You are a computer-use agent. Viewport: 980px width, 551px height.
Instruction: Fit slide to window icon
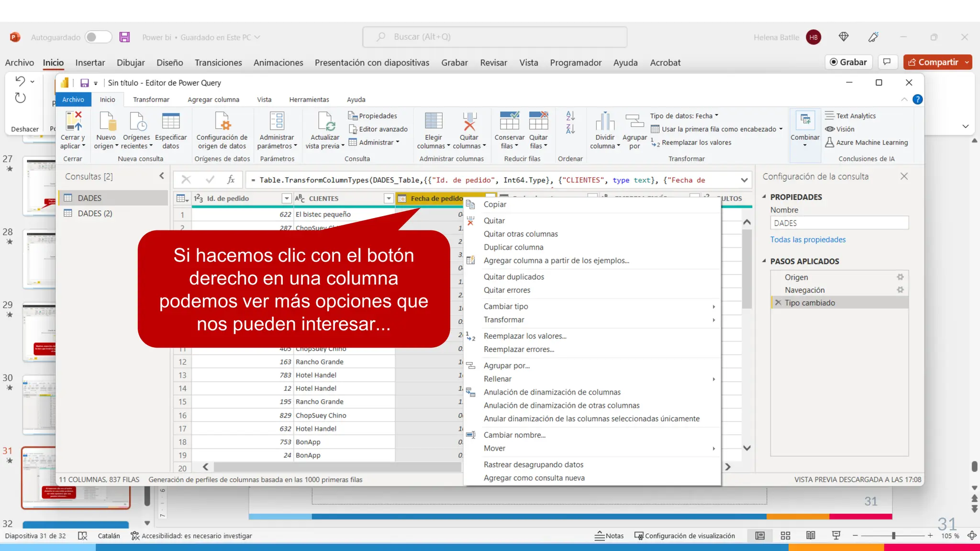[x=972, y=536]
